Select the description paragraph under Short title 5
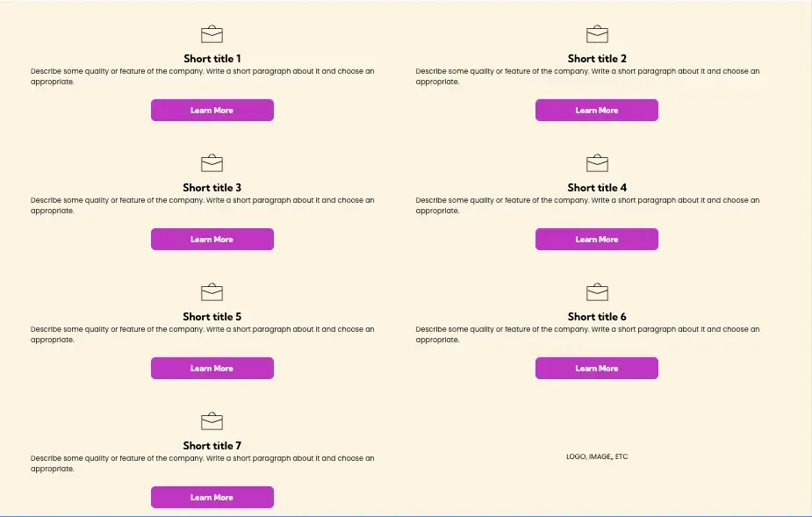The image size is (812, 517). pyautogui.click(x=203, y=334)
